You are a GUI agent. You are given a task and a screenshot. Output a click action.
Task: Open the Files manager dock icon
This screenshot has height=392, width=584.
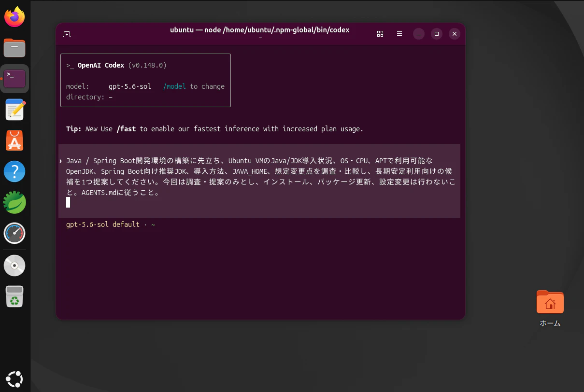click(14, 48)
